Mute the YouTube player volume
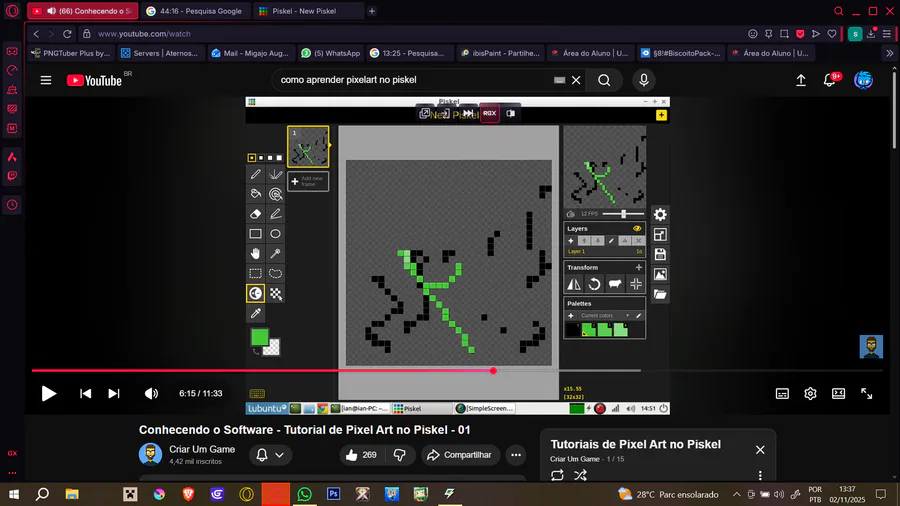Screen dimensions: 900x506 tap(151, 394)
